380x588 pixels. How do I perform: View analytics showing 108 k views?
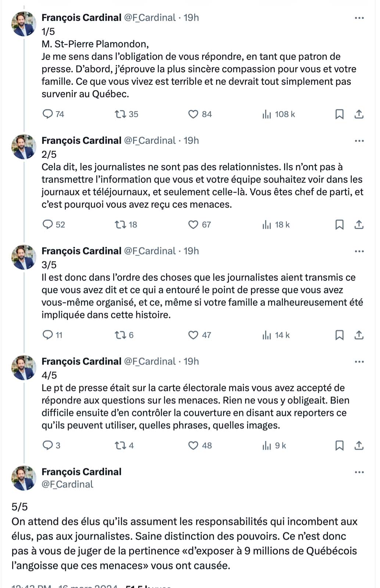267,114
